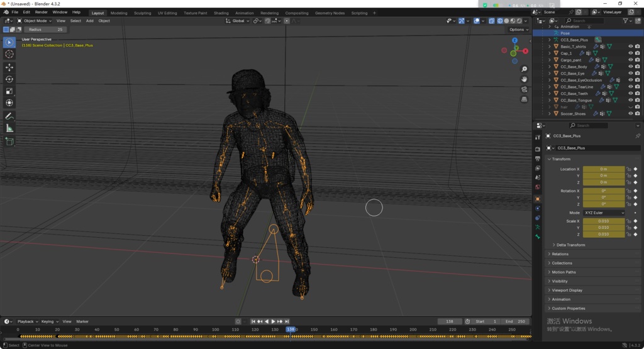Select the Move tool in toolbar
The height and width of the screenshot is (349, 644).
9,67
